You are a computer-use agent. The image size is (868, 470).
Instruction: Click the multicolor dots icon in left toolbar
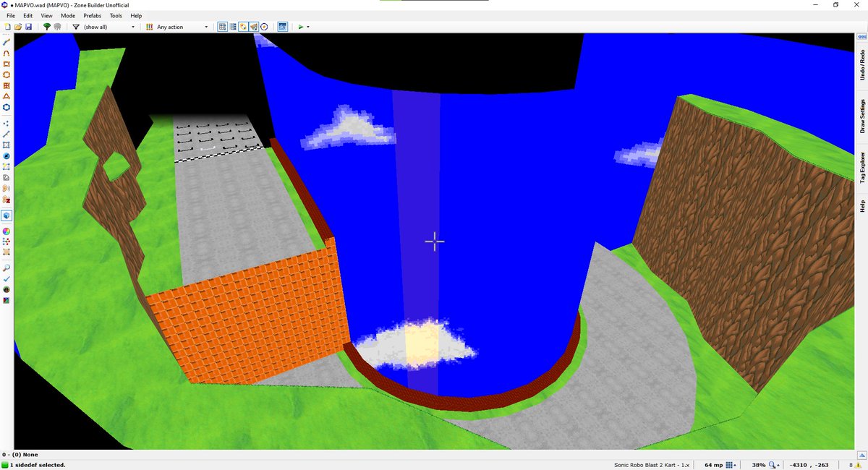7,242
